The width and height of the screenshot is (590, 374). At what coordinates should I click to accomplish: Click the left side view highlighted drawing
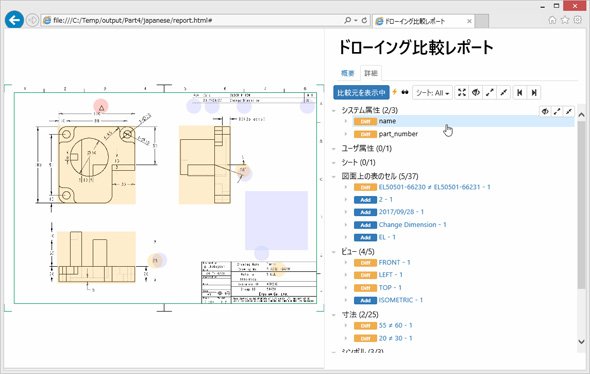click(x=204, y=165)
